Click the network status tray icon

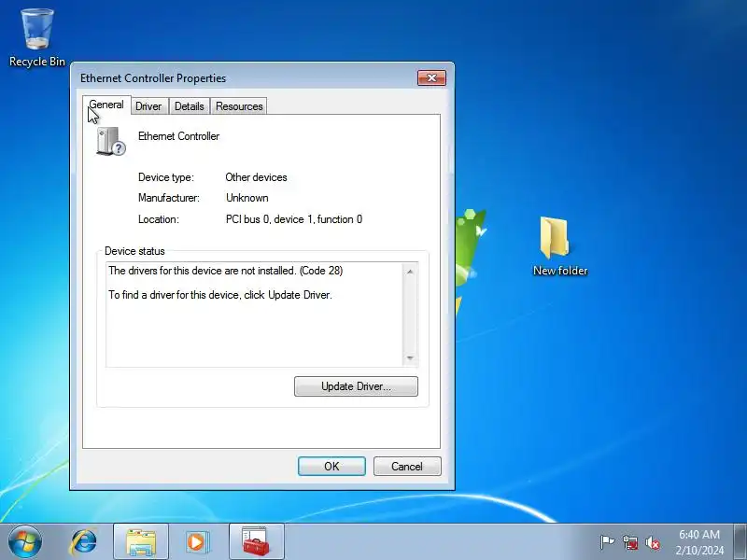629,542
